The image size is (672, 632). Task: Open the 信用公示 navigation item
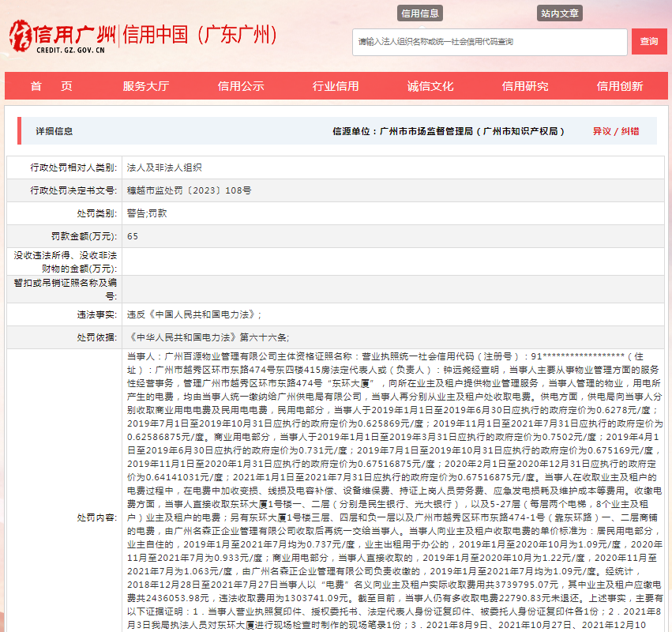click(x=241, y=86)
